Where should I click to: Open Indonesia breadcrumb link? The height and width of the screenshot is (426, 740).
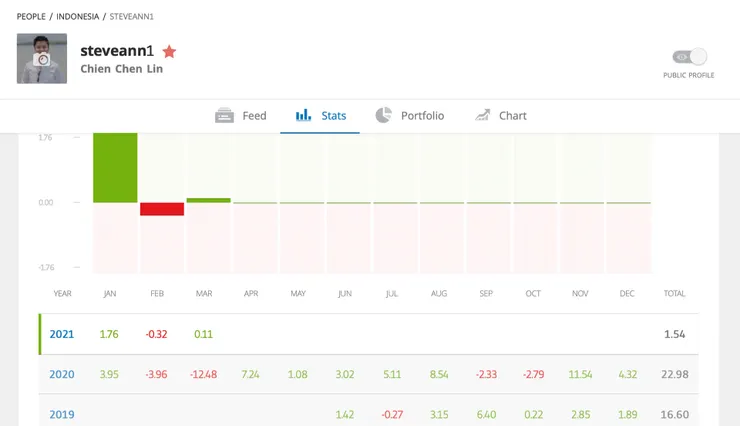coord(77,17)
